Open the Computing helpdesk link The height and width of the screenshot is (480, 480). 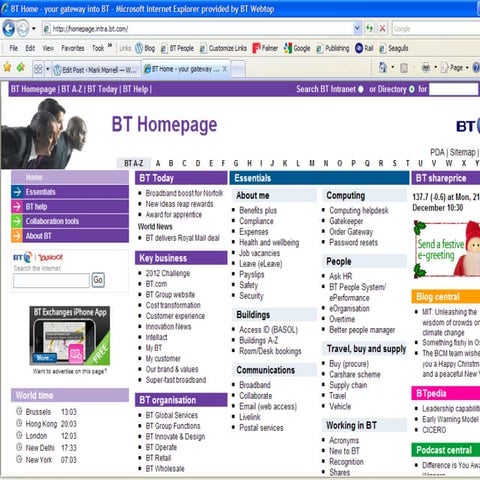(359, 210)
